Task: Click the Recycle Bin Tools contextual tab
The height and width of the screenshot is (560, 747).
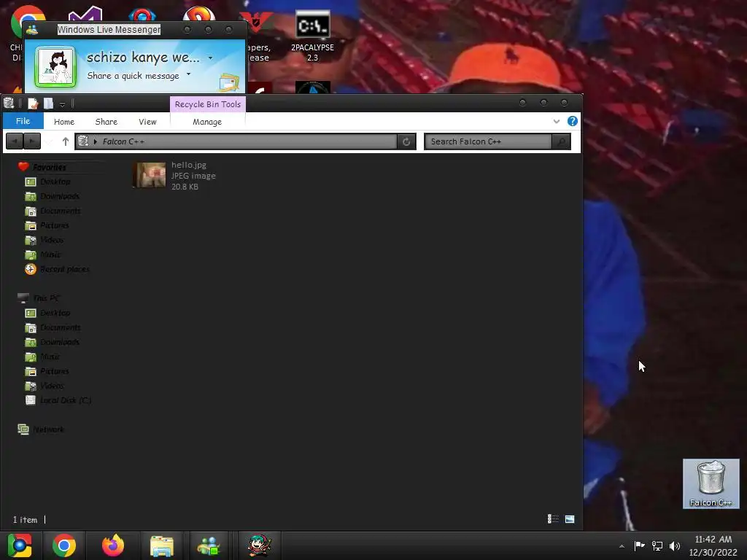Action: [x=208, y=104]
